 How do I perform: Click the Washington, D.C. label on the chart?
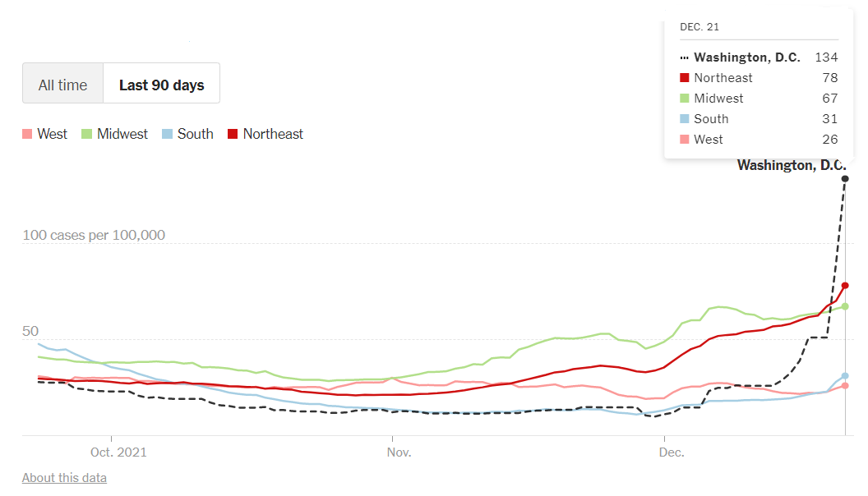[x=790, y=165]
